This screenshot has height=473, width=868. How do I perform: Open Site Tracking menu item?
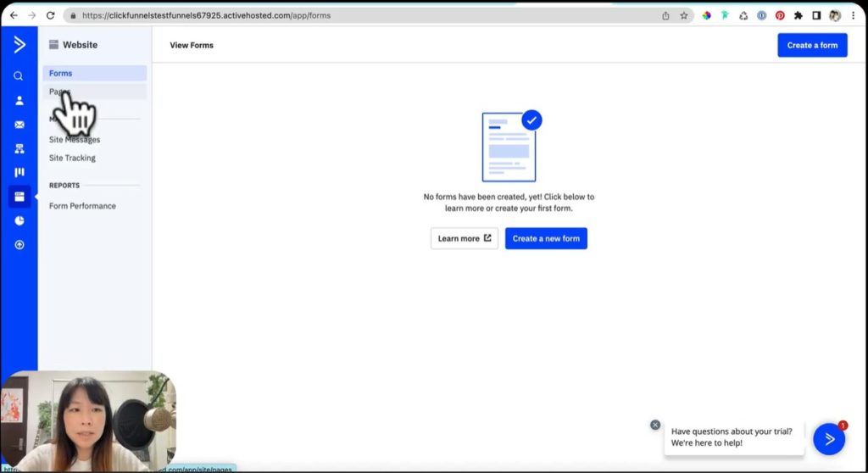pyautogui.click(x=72, y=158)
